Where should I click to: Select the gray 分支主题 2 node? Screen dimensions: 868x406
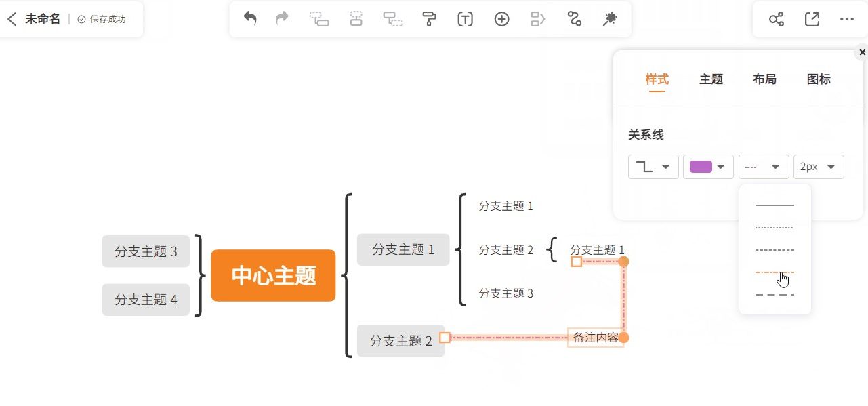pyautogui.click(x=400, y=341)
